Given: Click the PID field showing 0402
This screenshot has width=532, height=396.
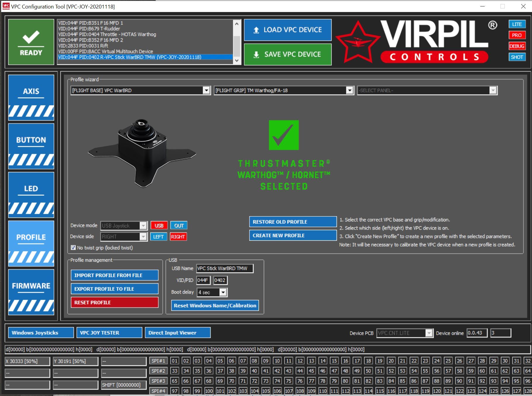Looking at the screenshot, I should click(220, 280).
